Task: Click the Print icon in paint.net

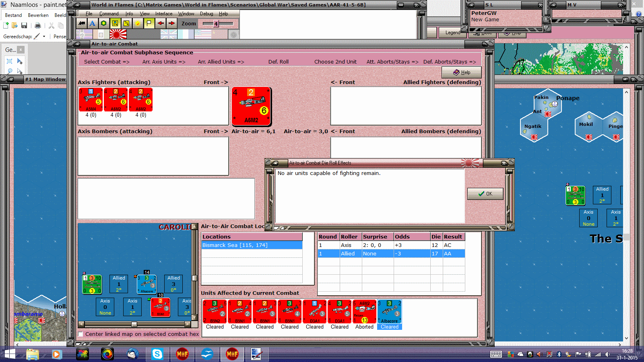Action: click(37, 25)
